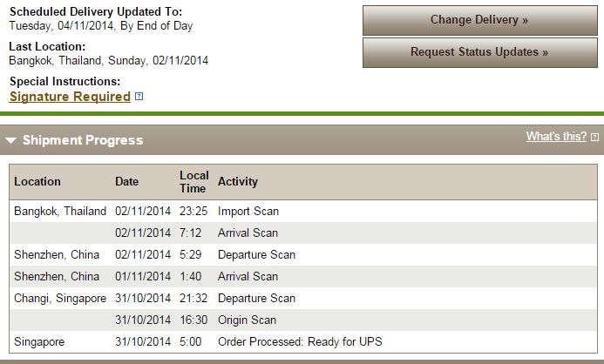
Task: Click the Location column header
Action: coord(37,182)
